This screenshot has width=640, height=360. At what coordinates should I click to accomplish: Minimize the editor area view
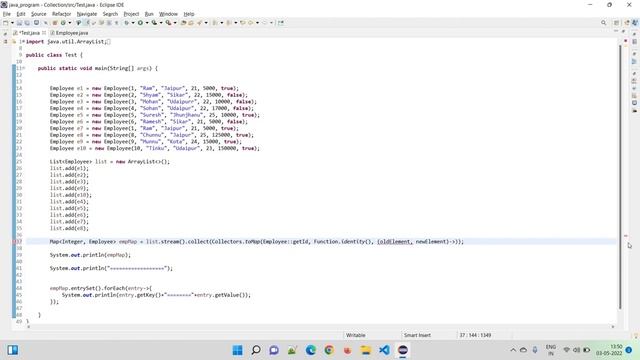point(616,31)
